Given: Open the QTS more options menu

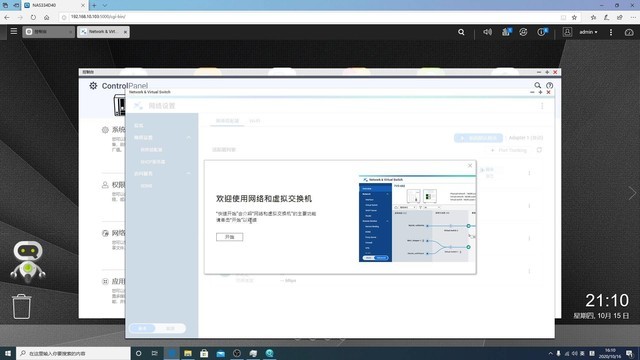Looking at the screenshot, I should [611, 32].
